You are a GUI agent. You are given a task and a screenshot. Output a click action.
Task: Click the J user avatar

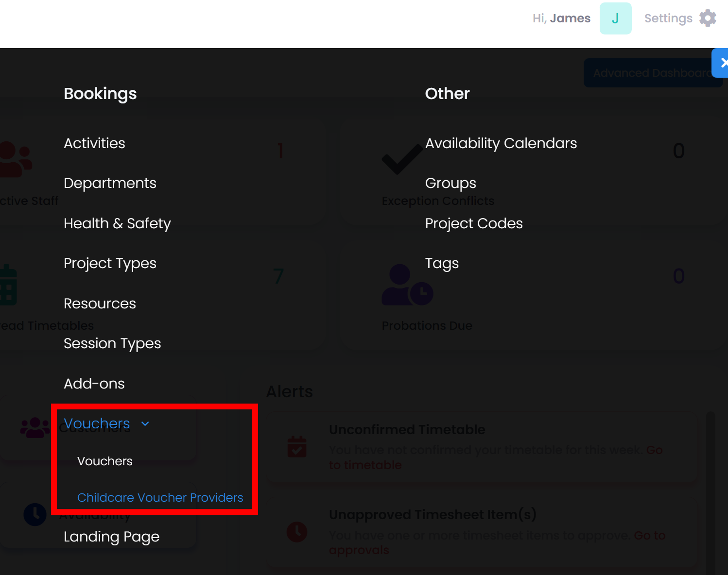[615, 18]
